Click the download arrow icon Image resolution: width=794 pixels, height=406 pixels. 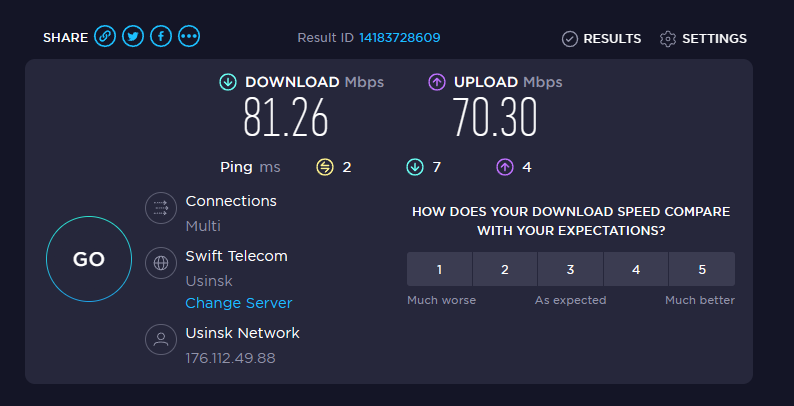click(228, 82)
